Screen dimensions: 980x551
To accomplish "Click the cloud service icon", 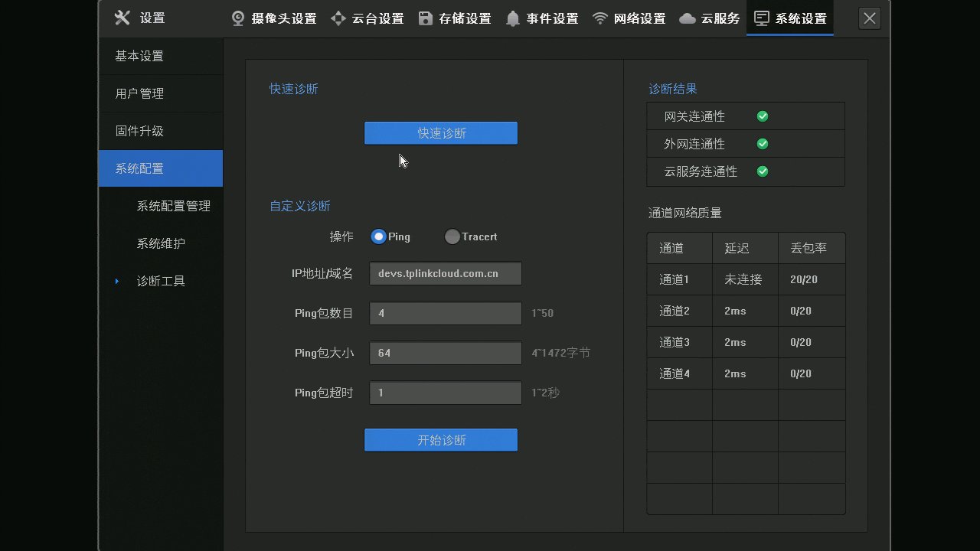I will pos(688,18).
